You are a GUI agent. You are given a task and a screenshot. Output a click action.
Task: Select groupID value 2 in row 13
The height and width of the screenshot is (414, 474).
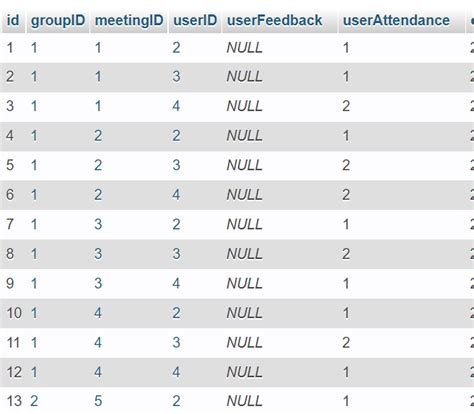click(x=34, y=401)
